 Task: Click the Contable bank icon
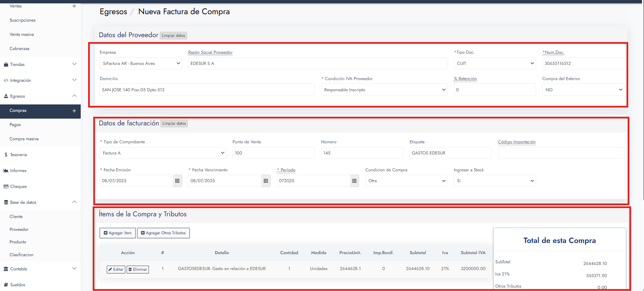(6, 269)
